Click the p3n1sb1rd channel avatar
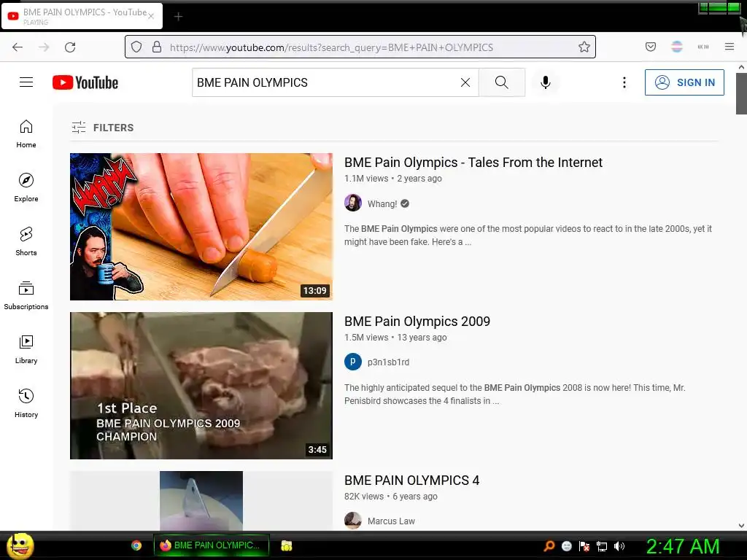The image size is (747, 560). click(353, 362)
